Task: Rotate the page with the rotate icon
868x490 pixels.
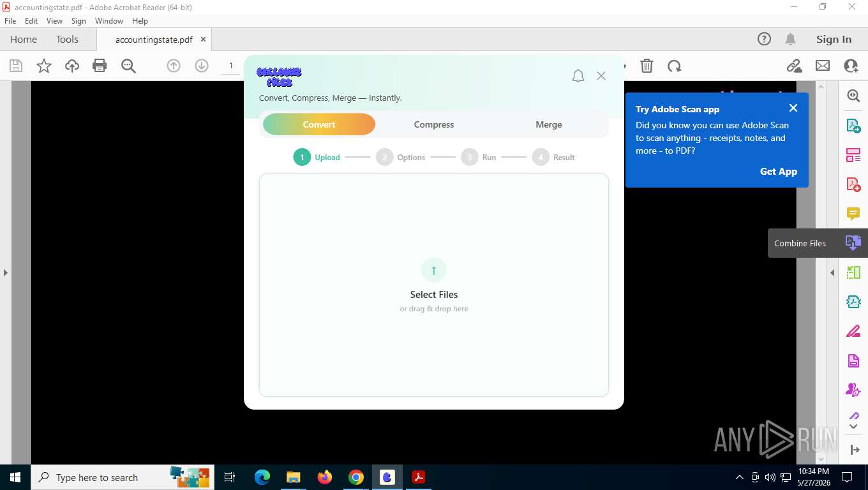Action: click(675, 66)
